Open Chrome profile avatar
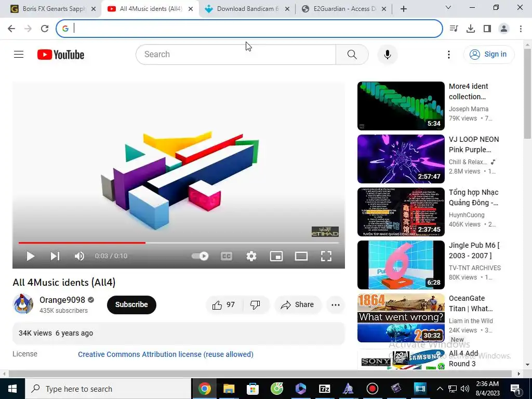This screenshot has height=399, width=532. coord(504,29)
